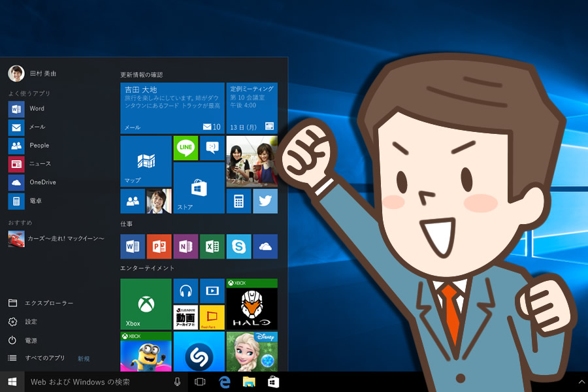588x392 pixels.
Task: Open the calendar tile showing 定例ミーティング
Action: coord(252,108)
